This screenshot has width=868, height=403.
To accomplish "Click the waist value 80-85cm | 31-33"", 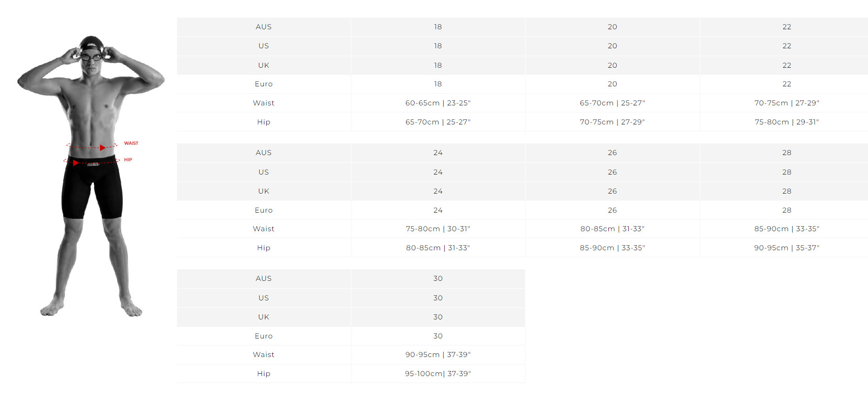I will pos(612,229).
